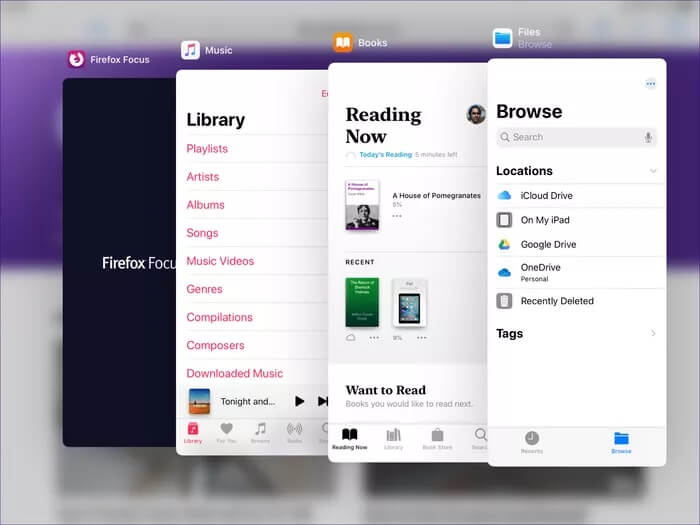Select the For You heart tab
This screenshot has width=700, height=525.
click(x=226, y=433)
